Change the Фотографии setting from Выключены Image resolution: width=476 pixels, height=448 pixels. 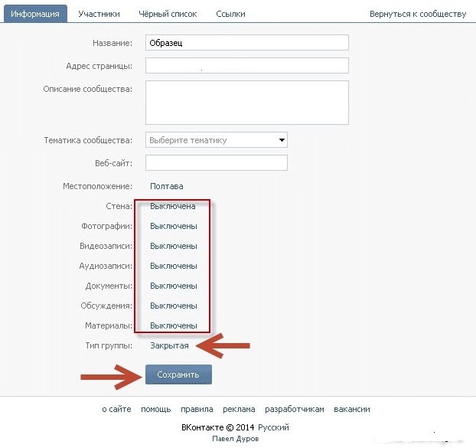click(x=174, y=226)
